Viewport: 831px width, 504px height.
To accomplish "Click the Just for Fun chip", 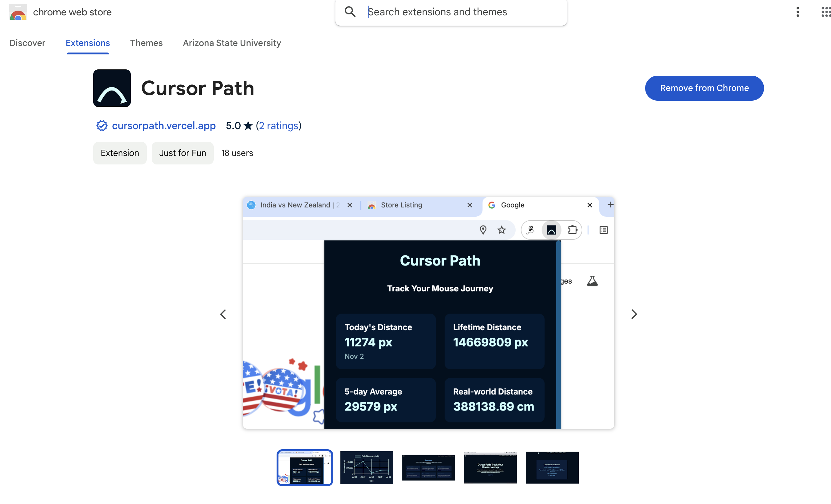I will coord(182,154).
